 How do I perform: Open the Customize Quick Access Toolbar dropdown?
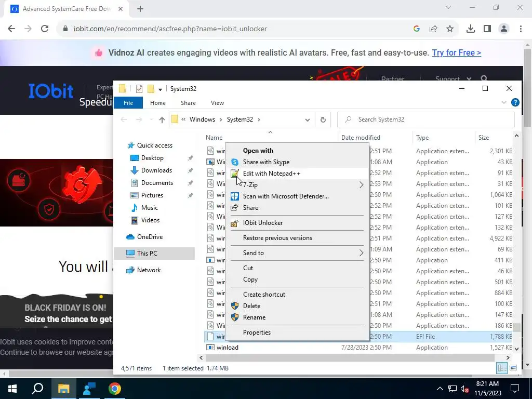coord(160,89)
